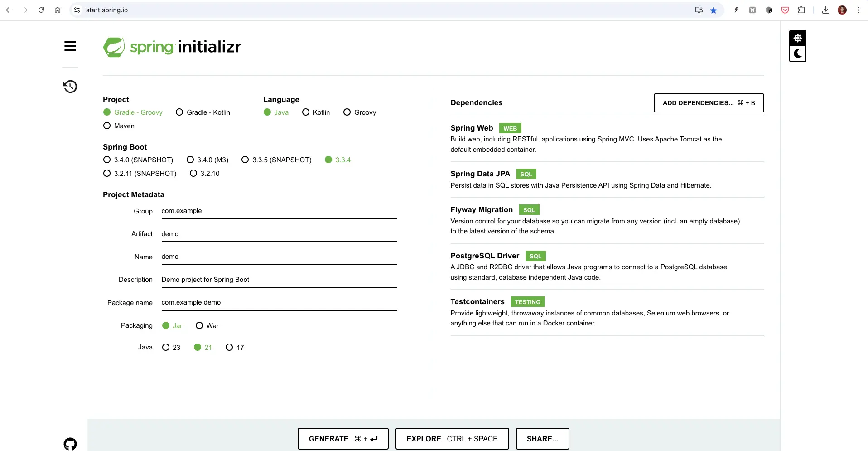This screenshot has width=868, height=451.
Task: Click the SHARE... button
Action: (542, 439)
